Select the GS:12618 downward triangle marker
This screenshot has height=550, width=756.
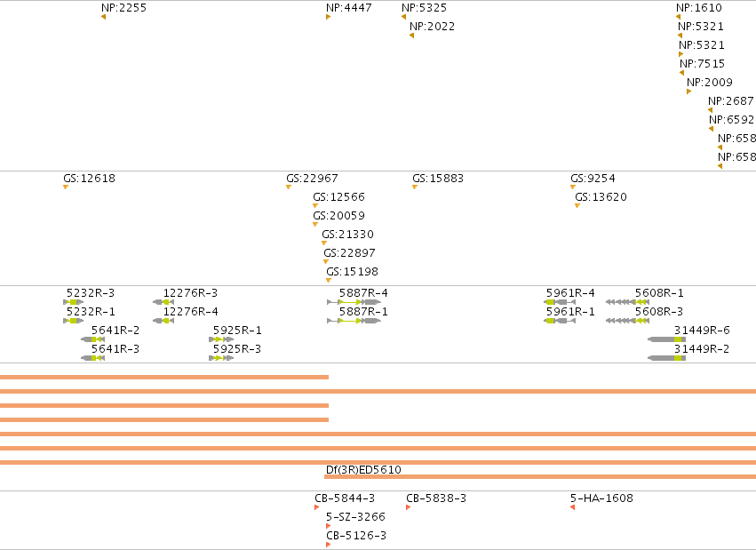(x=66, y=187)
